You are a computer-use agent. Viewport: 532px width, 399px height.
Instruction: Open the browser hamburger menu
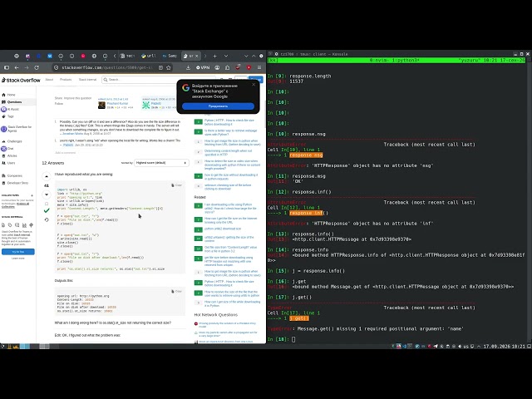point(259,67)
